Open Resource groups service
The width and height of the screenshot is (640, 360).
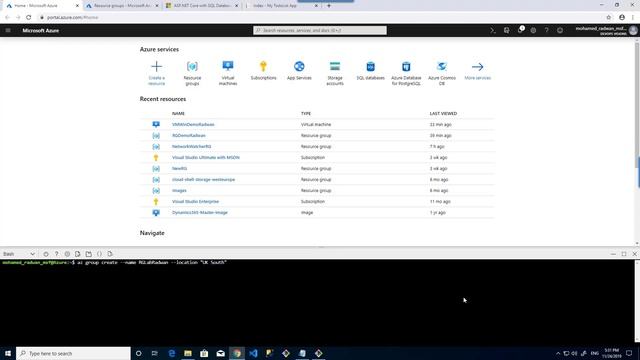coord(192,73)
